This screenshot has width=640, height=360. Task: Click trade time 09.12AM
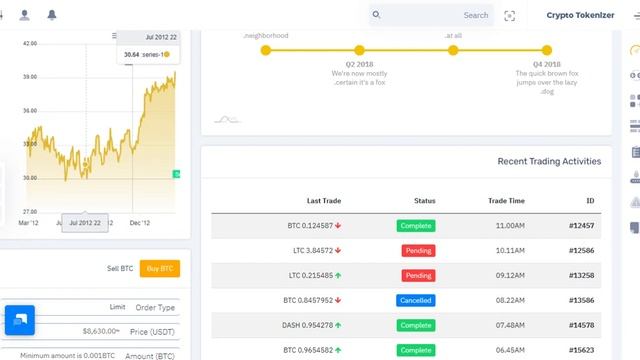(510, 276)
